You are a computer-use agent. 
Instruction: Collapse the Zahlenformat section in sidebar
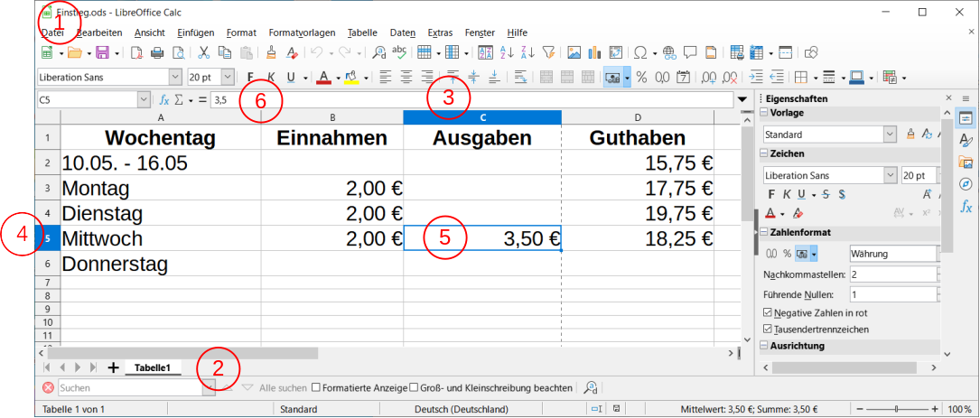point(763,233)
